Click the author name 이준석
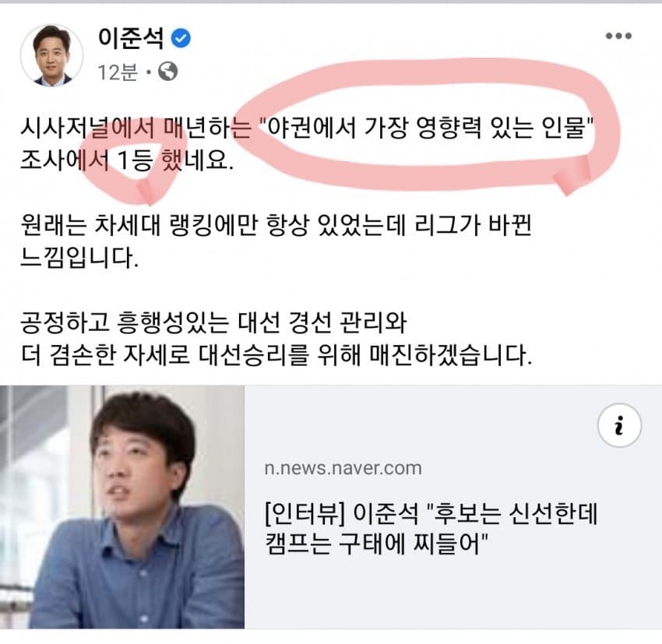 click(131, 38)
